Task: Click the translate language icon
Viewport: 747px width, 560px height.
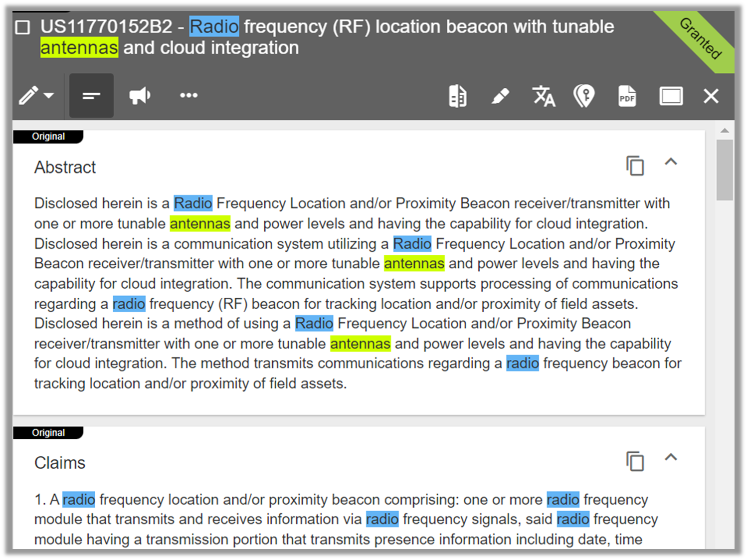Action: point(543,96)
